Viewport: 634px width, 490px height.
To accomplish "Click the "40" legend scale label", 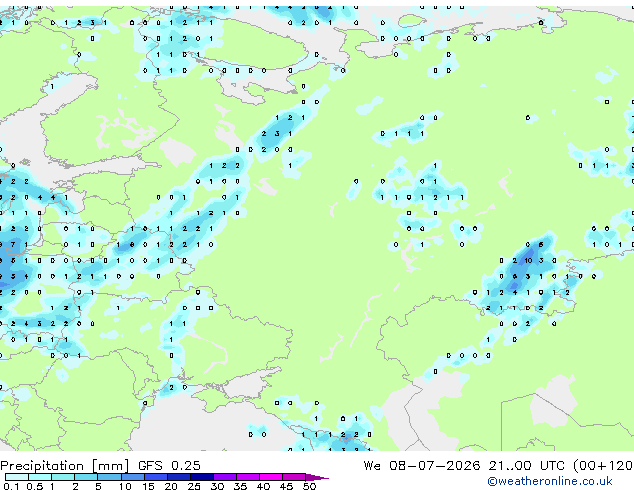I will pos(263,486).
